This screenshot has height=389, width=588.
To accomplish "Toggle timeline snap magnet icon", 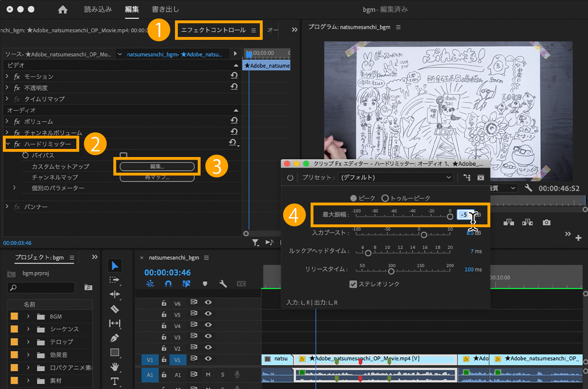I will point(168,284).
